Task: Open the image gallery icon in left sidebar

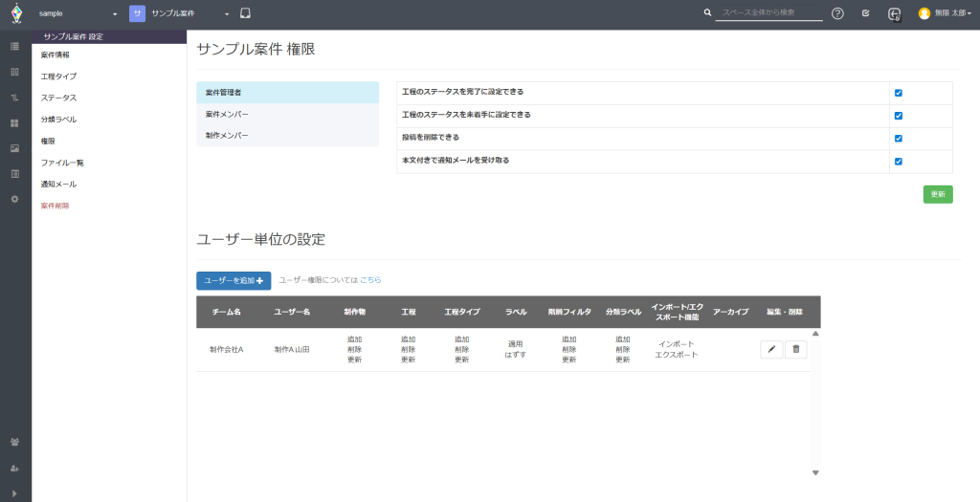Action: pos(14,148)
